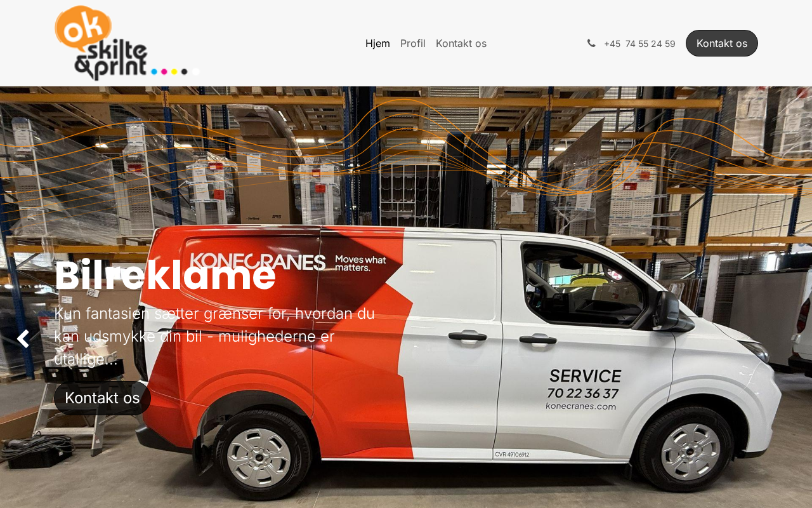Click the cyan dot in the logo
The height and width of the screenshot is (508, 812).
154,72
